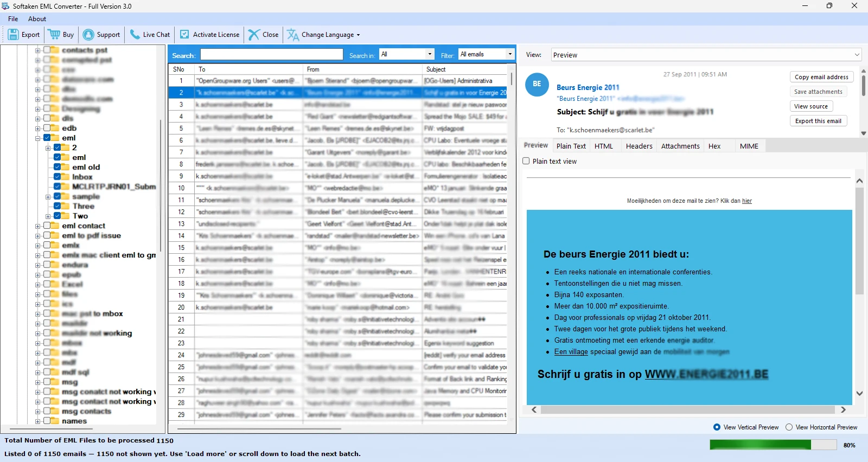Uncheck the parent eml folder checkbox
The height and width of the screenshot is (462, 868).
tap(47, 138)
